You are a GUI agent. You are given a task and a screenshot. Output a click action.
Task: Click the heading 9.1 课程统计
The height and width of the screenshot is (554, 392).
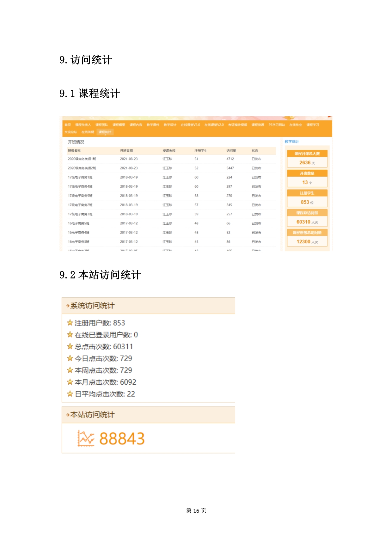[x=90, y=94]
